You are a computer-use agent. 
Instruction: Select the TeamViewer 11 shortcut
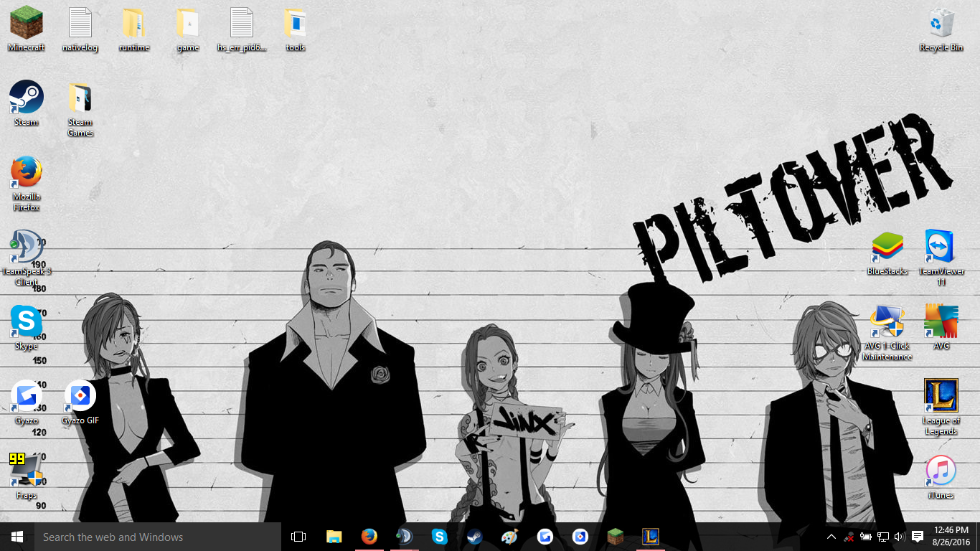[941, 258]
